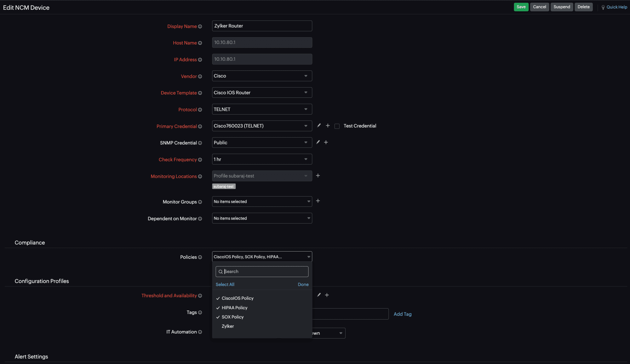Open the Vendor dropdown

(262, 76)
